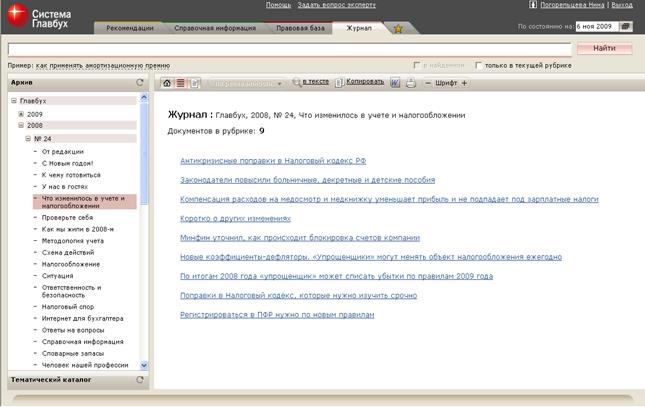The width and height of the screenshot is (645, 407).
Task: Switch to list view icon in toolbar
Action: tap(180, 83)
